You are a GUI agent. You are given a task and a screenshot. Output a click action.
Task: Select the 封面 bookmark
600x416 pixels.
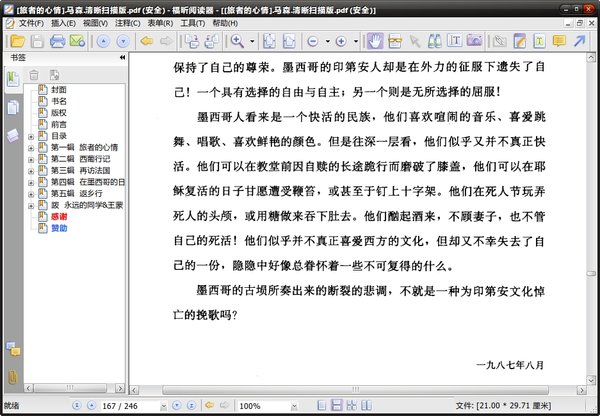tap(59, 90)
